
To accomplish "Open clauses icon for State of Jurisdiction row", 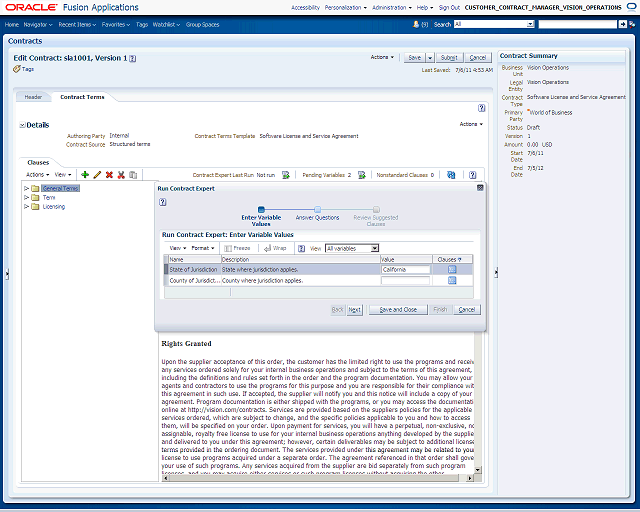I will tap(452, 269).
